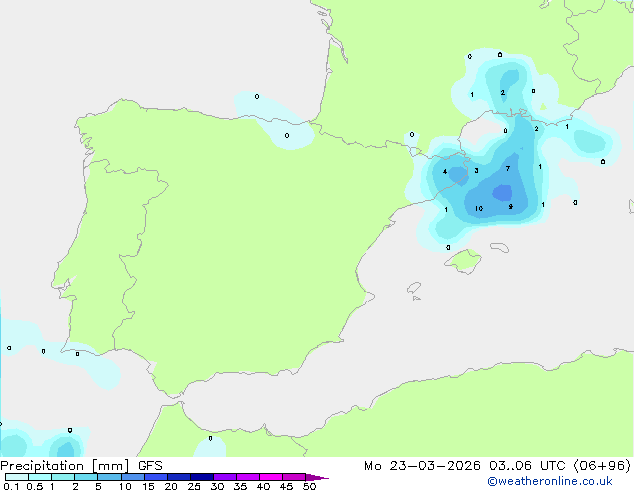The height and width of the screenshot is (490, 634).
Task: Click the '35' legend scale label
Action: (240, 486)
